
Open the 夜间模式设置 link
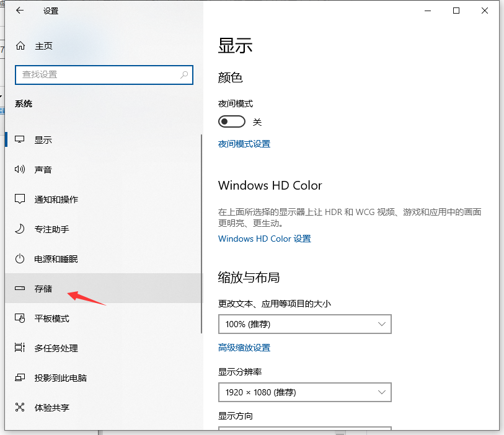(244, 144)
